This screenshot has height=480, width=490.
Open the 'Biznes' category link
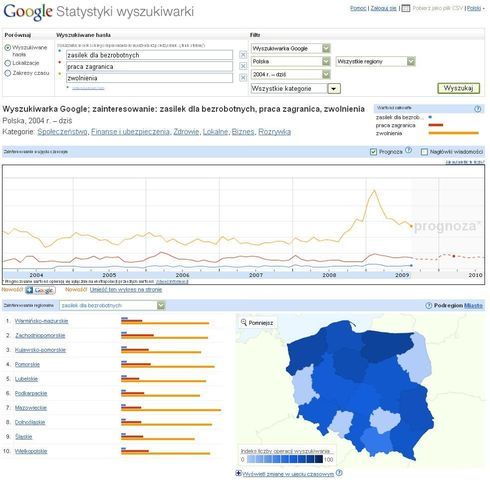(x=243, y=132)
